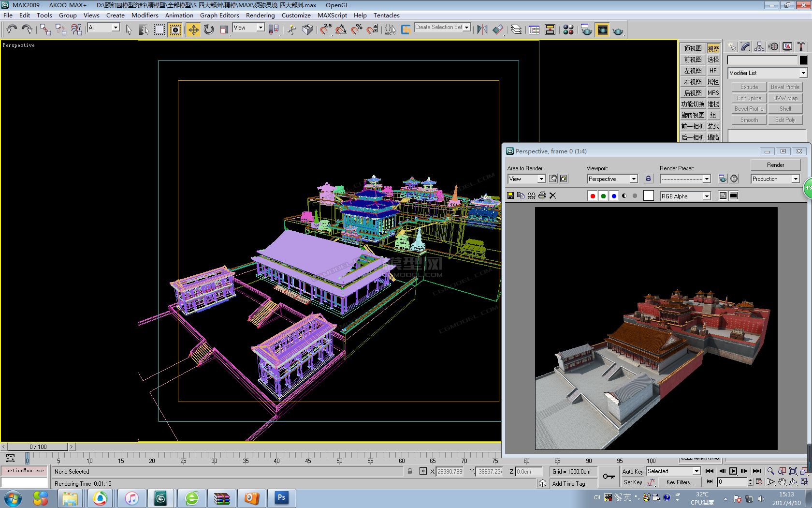Expand the Modifier List dropdown
The height and width of the screenshot is (508, 812).
803,73
